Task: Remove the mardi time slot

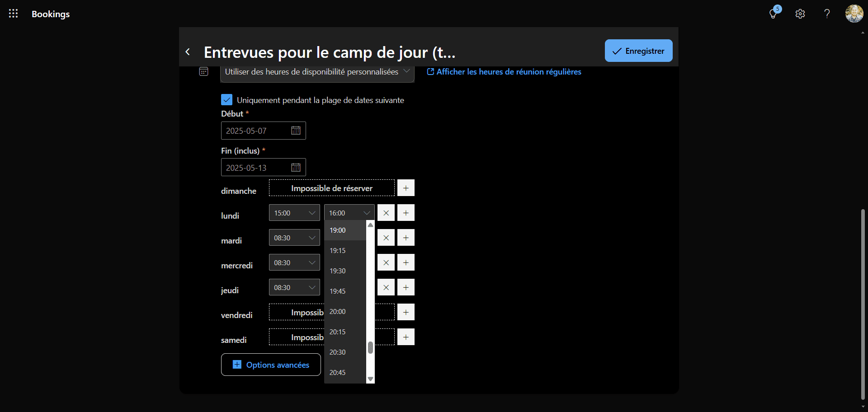Action: click(386, 238)
